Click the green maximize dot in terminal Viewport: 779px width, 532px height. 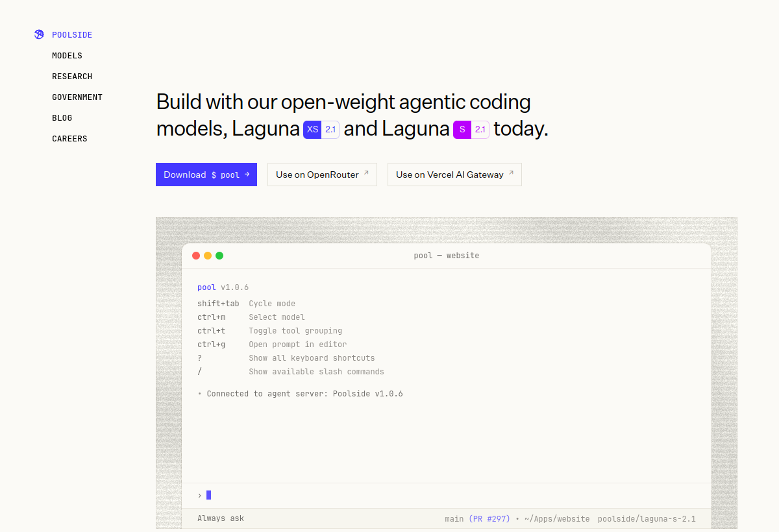[x=219, y=256]
